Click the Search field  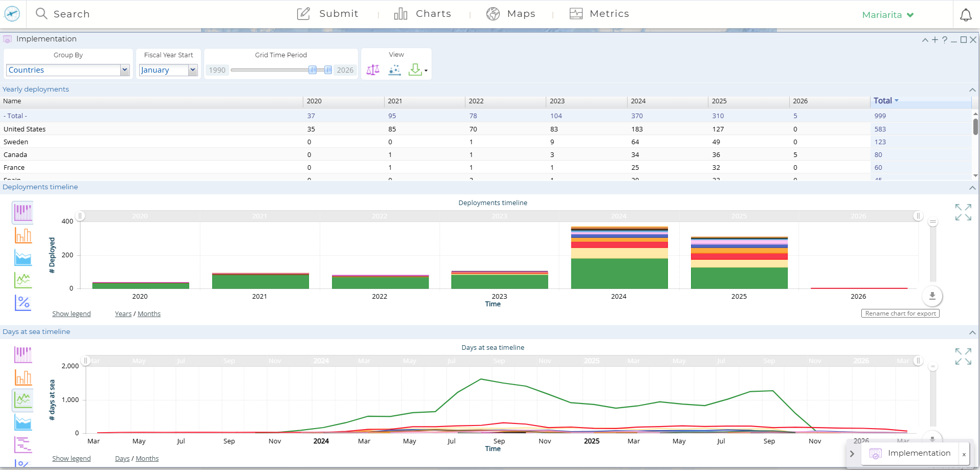tap(72, 14)
